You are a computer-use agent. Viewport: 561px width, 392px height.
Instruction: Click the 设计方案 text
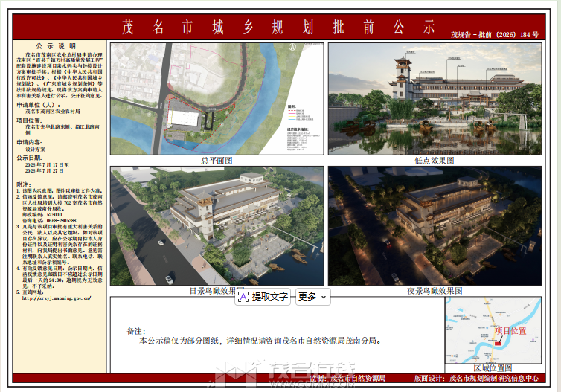[x=35, y=150]
